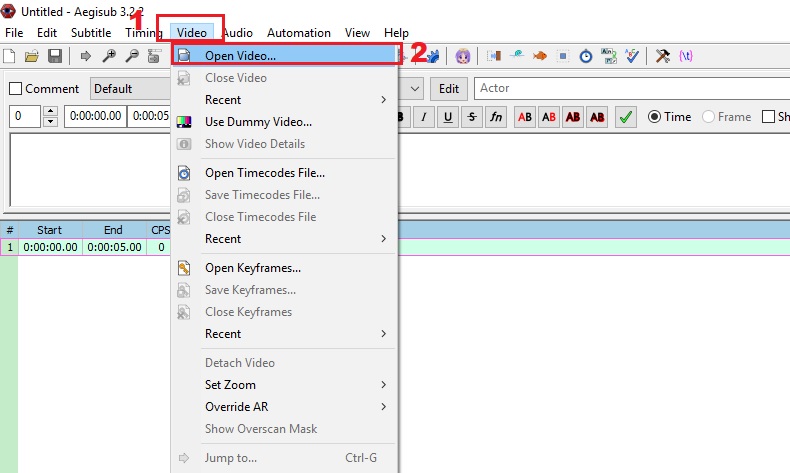The image size is (790, 473).
Task: Increase the layer number with up stepper
Action: pos(50,111)
